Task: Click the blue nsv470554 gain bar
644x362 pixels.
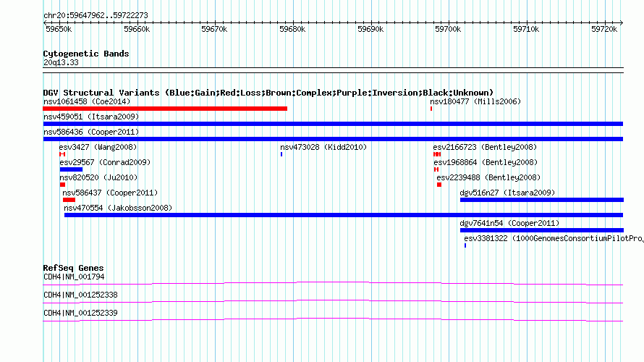Action: point(344,215)
